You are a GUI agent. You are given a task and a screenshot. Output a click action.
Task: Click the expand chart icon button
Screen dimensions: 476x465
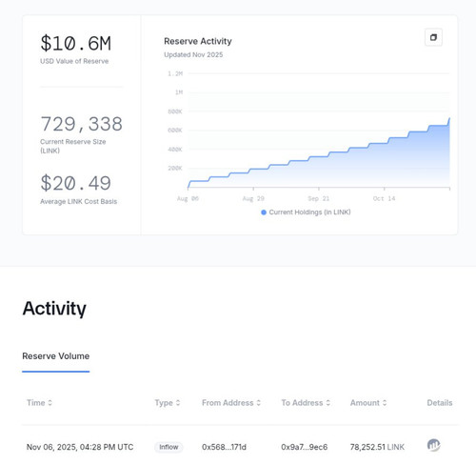tap(433, 37)
